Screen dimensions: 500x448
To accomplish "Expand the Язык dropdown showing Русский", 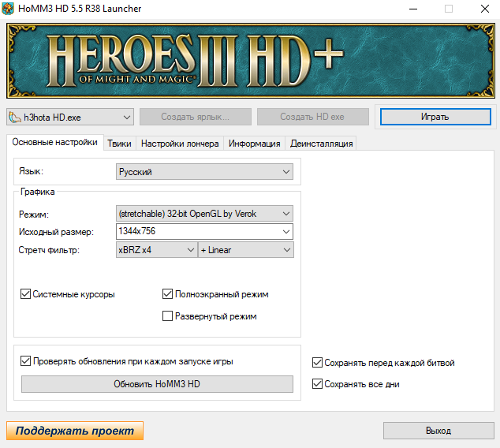I will click(x=204, y=172).
